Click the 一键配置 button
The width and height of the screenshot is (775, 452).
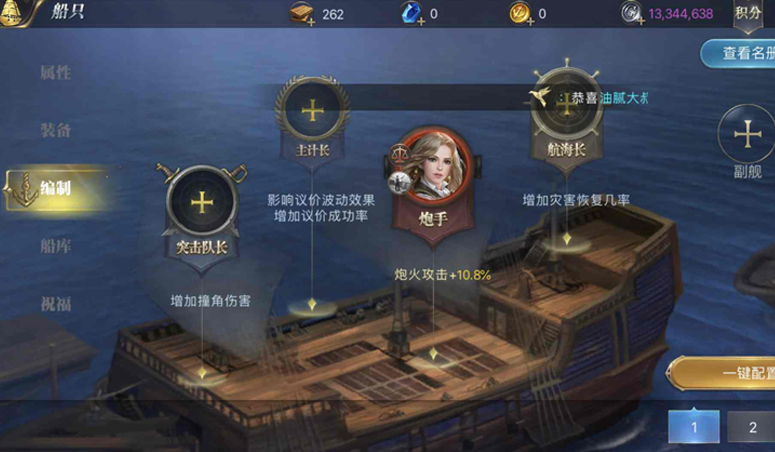click(x=722, y=373)
